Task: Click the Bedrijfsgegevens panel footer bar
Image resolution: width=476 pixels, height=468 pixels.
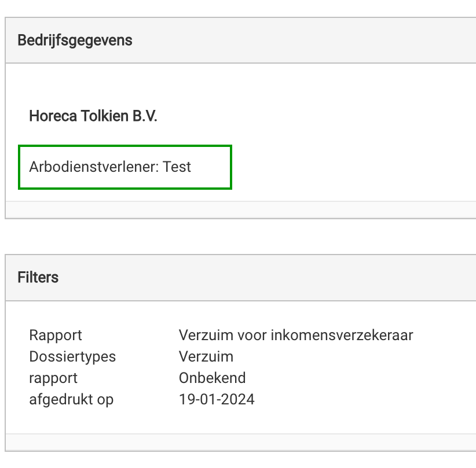Action: click(240, 209)
